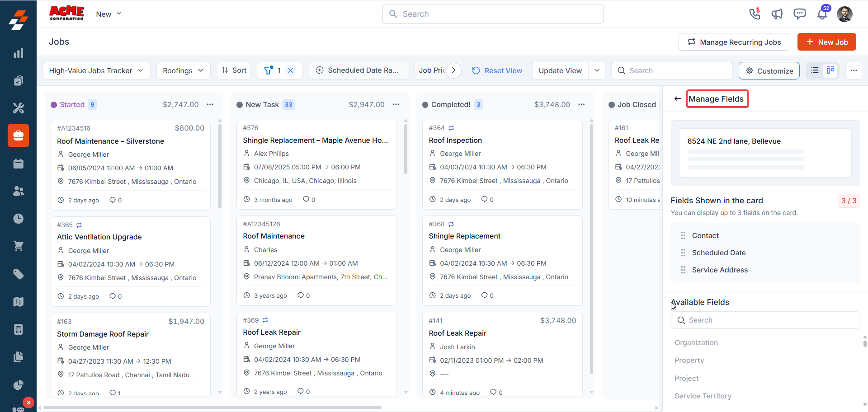Create a New Job
Image resolution: width=868 pixels, height=412 pixels.
coord(827,42)
